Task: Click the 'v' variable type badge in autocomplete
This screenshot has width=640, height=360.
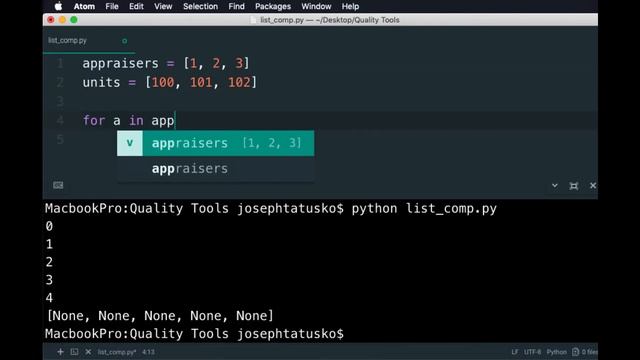Action: pyautogui.click(x=130, y=143)
